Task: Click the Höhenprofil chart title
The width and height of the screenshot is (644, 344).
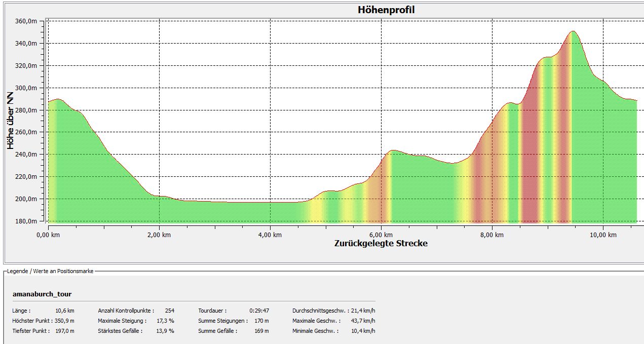Action: coord(386,10)
